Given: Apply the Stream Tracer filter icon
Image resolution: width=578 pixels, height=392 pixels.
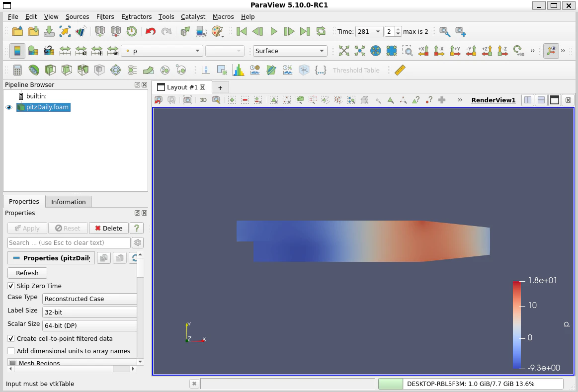Looking at the screenshot, I should click(x=132, y=70).
